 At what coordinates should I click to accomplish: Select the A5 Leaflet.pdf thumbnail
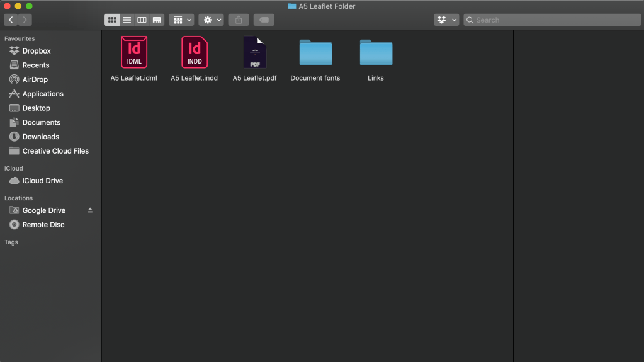[x=255, y=52]
